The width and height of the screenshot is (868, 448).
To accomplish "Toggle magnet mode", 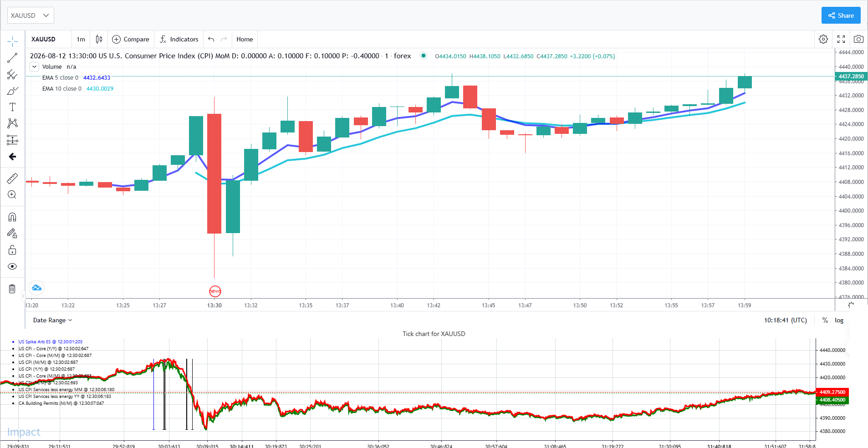I will pos(12,217).
